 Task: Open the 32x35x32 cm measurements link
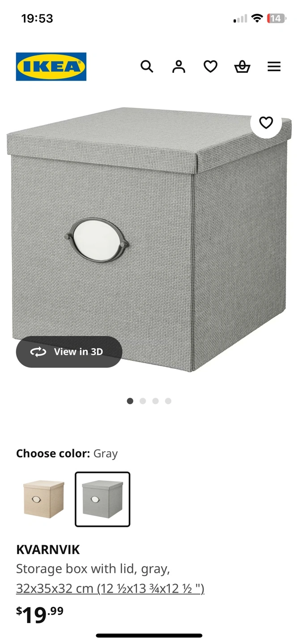[110, 588]
